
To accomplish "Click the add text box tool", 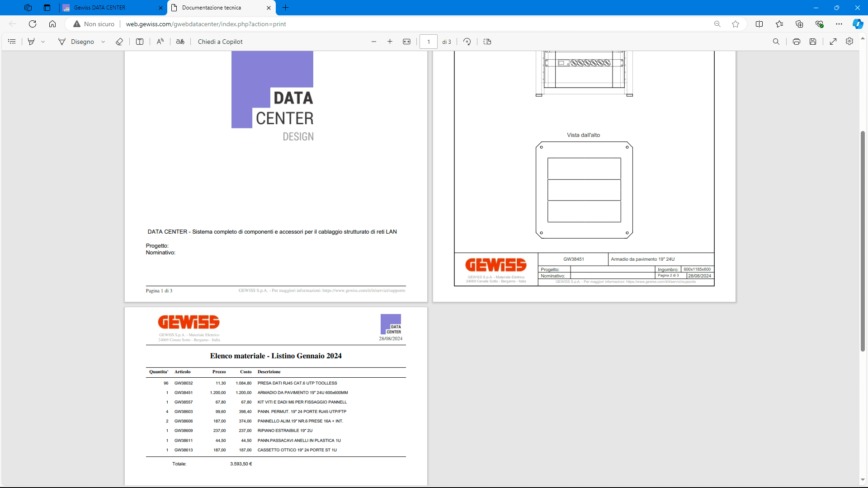I will [x=140, y=42].
